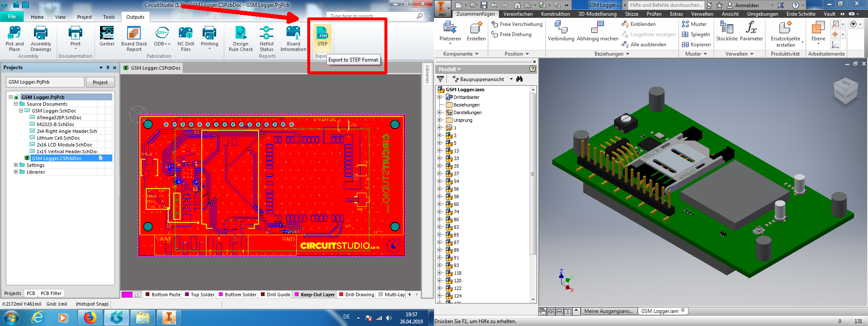The image size is (868, 326).
Task: Open 3D-Modellierung tab in Inventor
Action: [x=597, y=14]
